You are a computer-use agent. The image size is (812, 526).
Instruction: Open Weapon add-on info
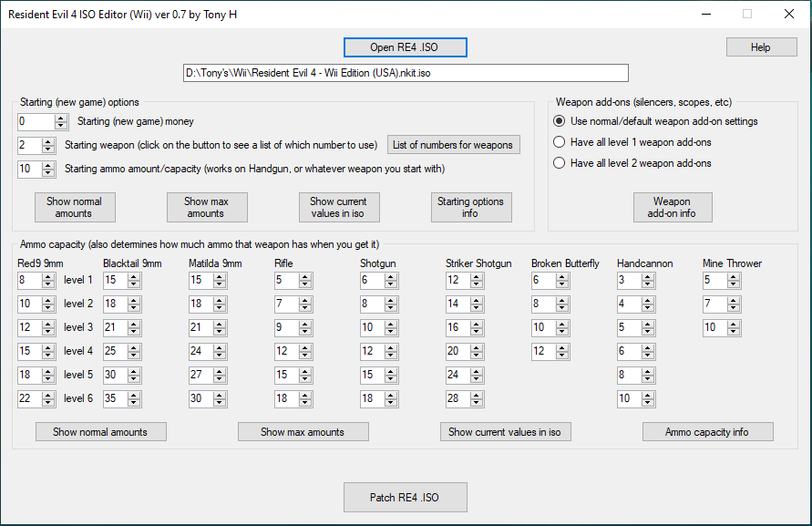673,208
